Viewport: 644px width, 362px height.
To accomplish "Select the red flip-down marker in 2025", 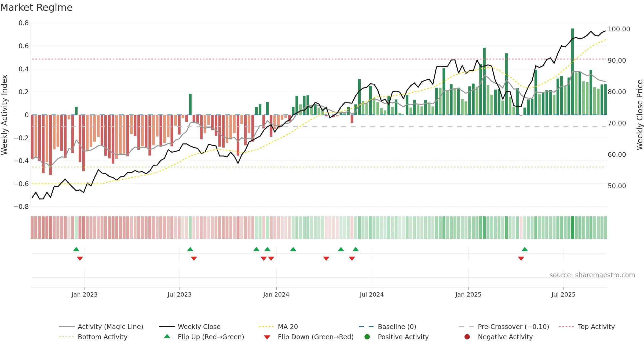I will pyautogui.click(x=521, y=258).
